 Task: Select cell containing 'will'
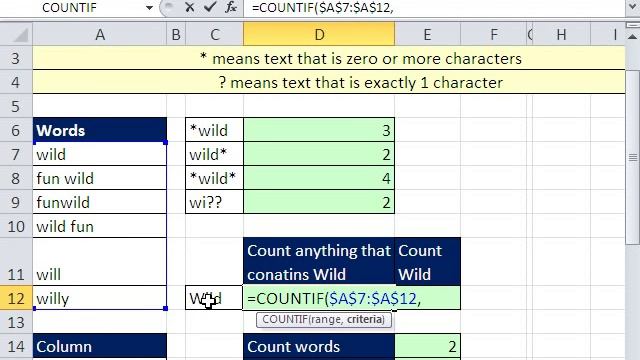click(x=100, y=262)
